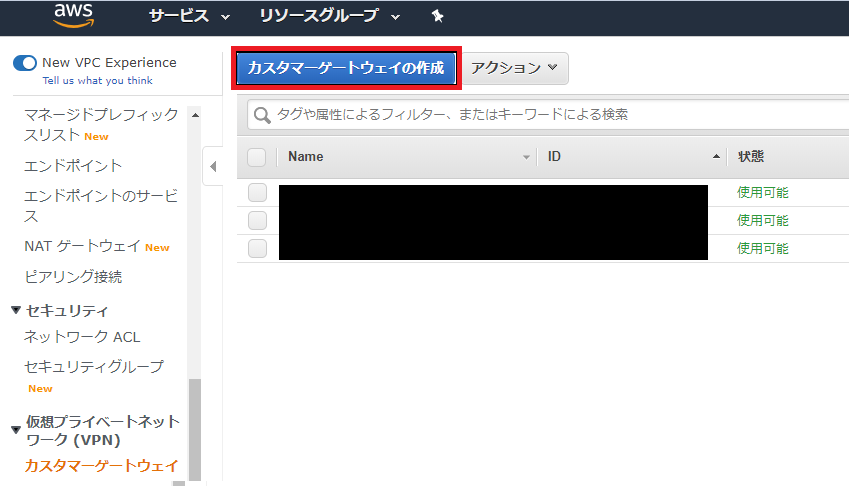
Task: Click the Name column sort arrow
Action: point(526,157)
